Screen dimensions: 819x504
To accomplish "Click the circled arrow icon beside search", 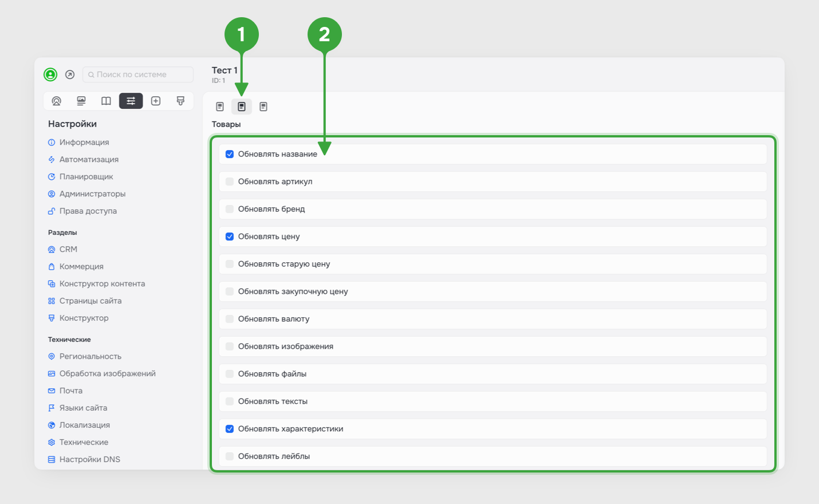I will pos(70,74).
